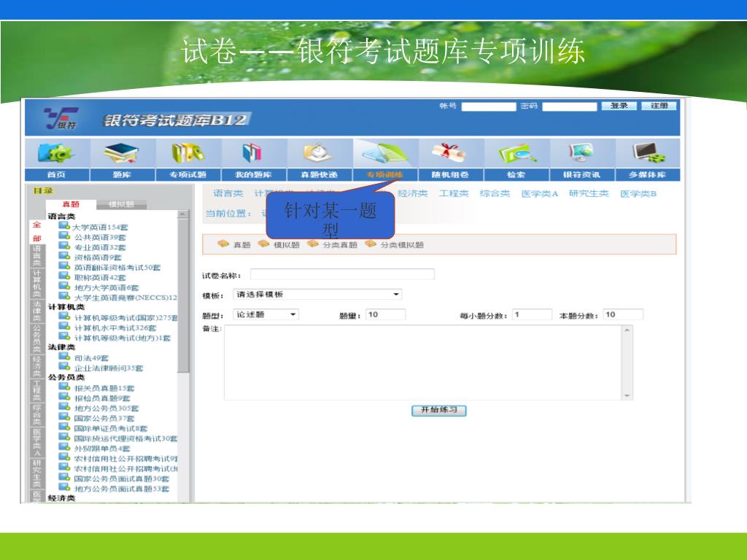Open the 经济类 category link

(413, 193)
